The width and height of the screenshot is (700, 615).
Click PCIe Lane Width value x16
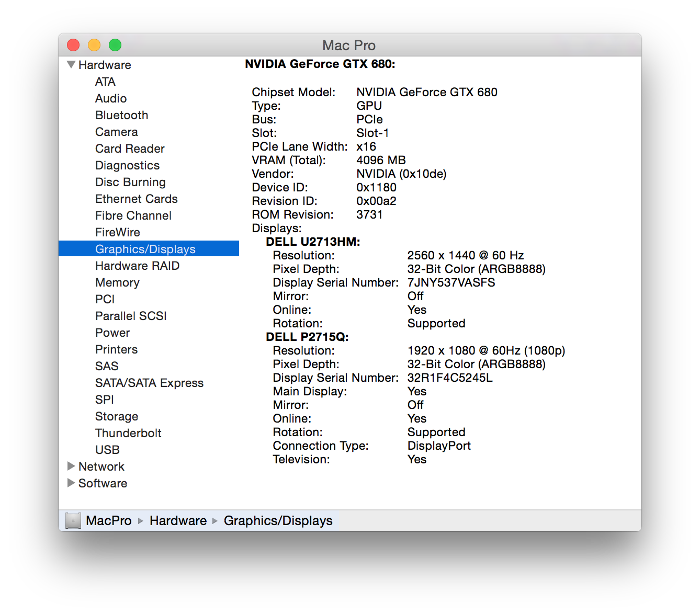click(366, 146)
